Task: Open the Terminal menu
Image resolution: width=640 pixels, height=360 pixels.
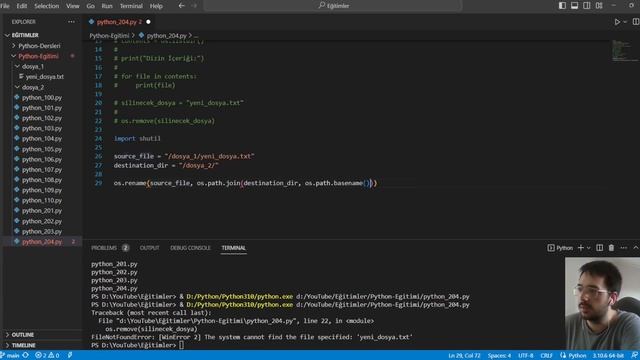Action: tap(131, 6)
